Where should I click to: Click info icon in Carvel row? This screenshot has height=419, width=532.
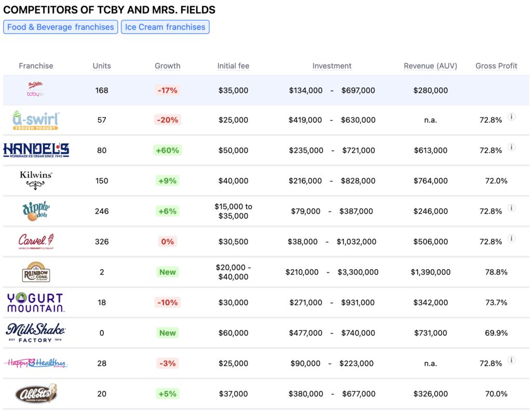tap(511, 239)
